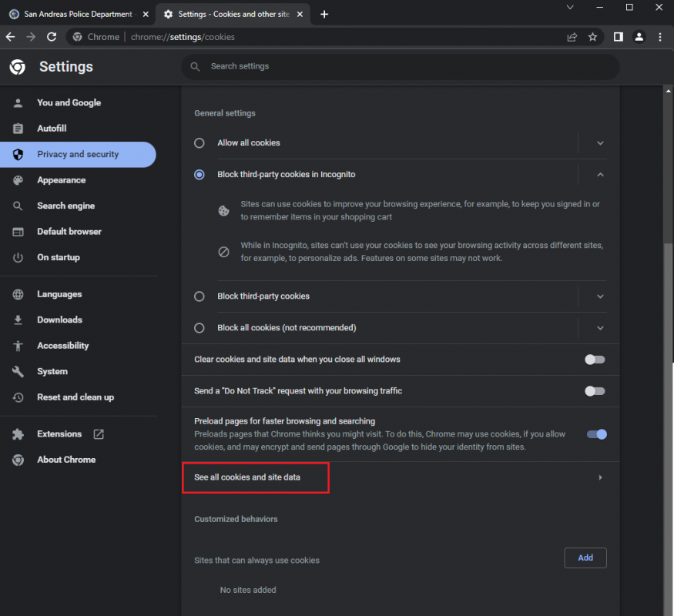Switch to San Andreas Police Department tab
The height and width of the screenshot is (616, 674).
79,14
